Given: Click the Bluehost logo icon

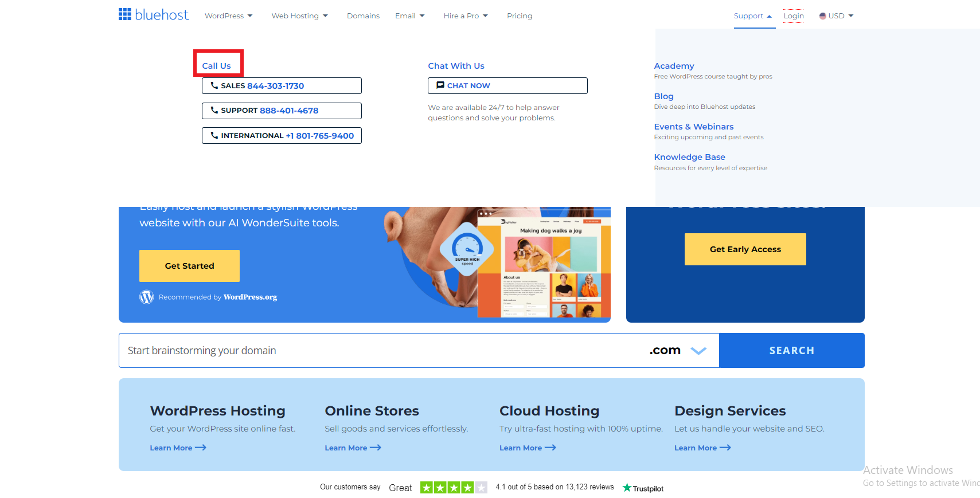Looking at the screenshot, I should [125, 14].
